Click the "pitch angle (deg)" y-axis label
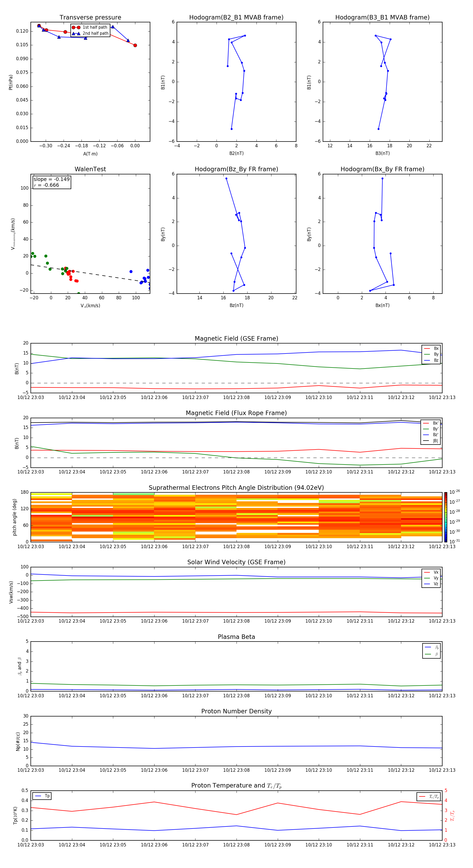The width and height of the screenshot is (473, 868). [14, 517]
